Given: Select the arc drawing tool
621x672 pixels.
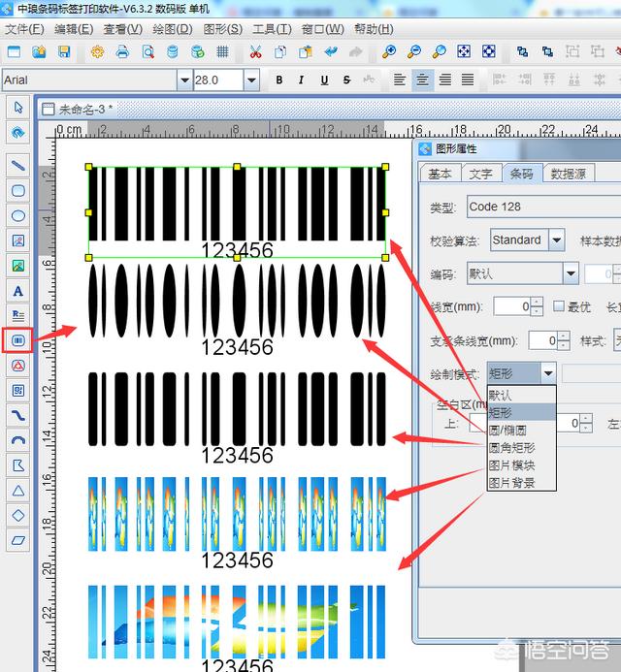Looking at the screenshot, I should [x=18, y=440].
